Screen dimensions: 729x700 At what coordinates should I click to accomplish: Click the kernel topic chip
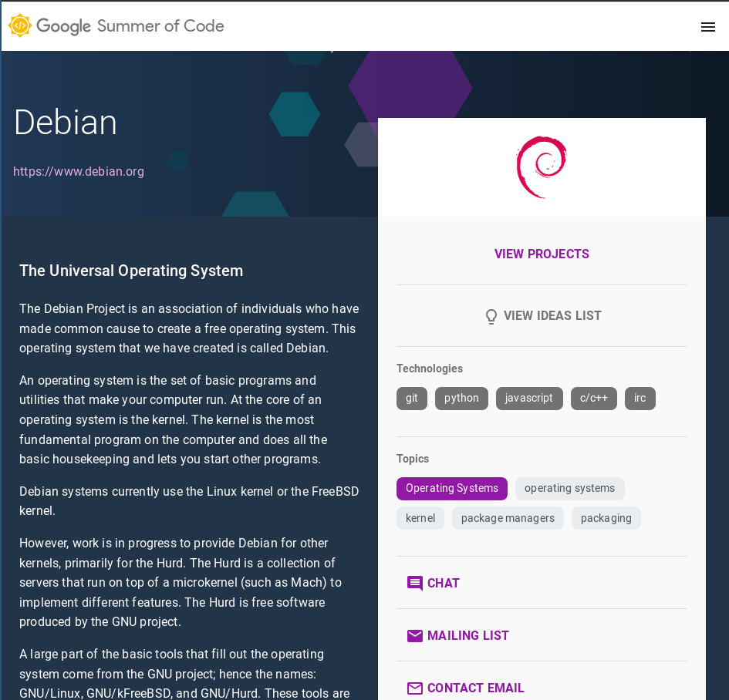[x=420, y=518]
